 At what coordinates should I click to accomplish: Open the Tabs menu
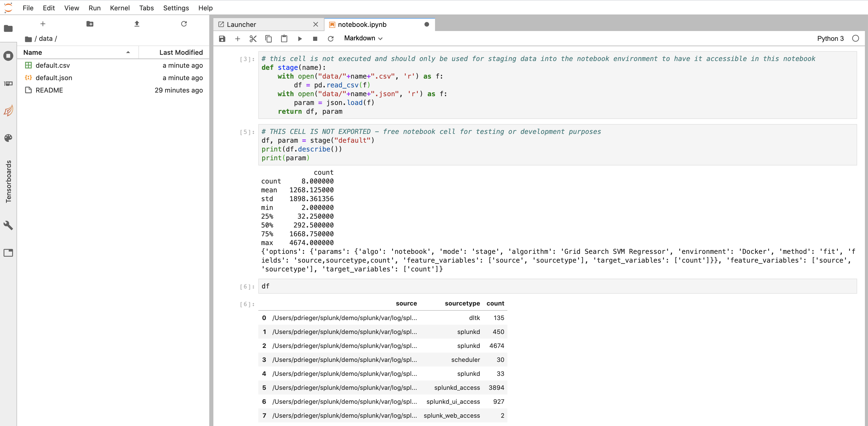[x=146, y=8]
